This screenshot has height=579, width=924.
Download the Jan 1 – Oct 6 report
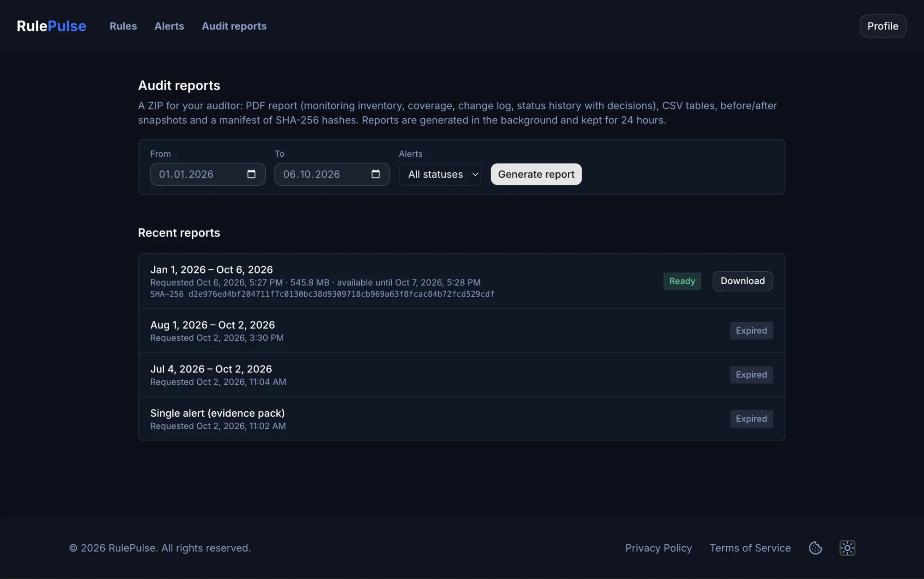click(743, 281)
